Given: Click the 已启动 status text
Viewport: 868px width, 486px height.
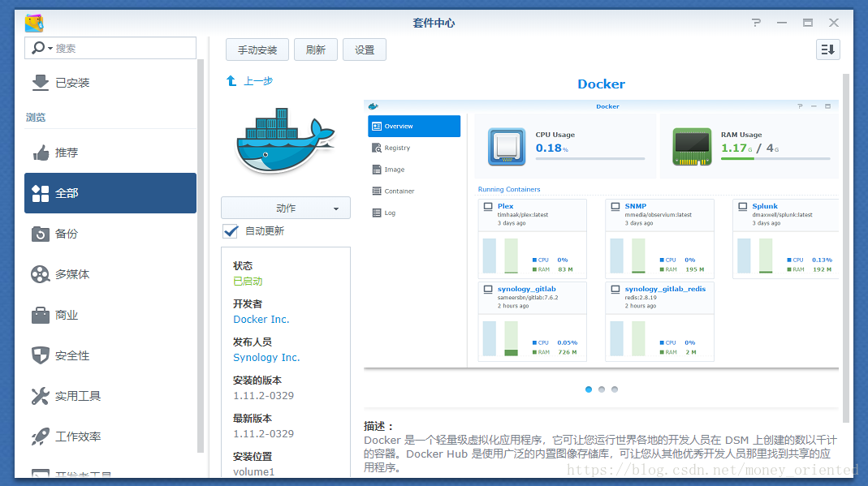Looking at the screenshot, I should coord(248,281).
